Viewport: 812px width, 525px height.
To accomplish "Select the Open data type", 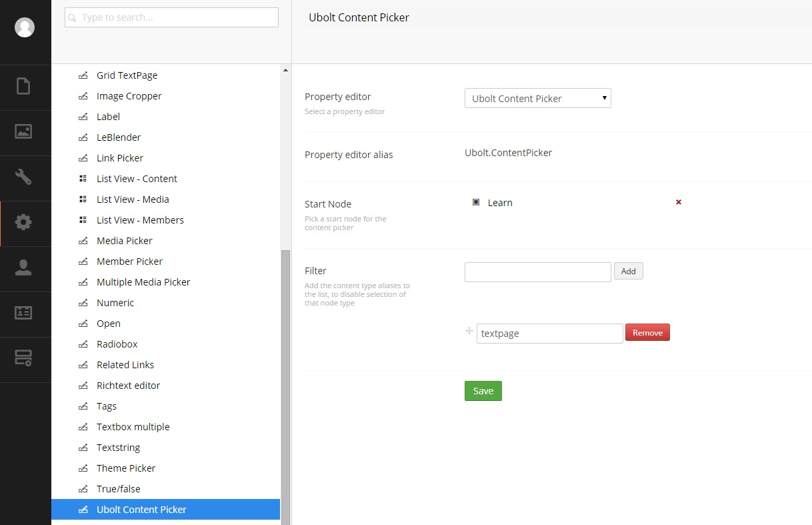I will coord(109,324).
